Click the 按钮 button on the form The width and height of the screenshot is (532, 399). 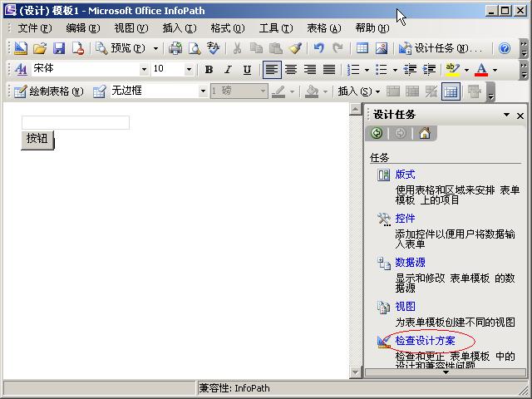[37, 140]
